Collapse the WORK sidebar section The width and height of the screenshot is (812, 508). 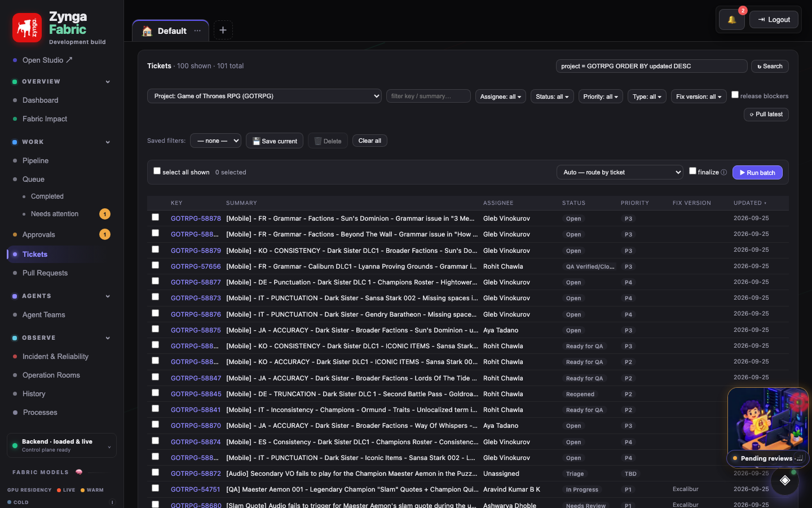[x=108, y=142]
